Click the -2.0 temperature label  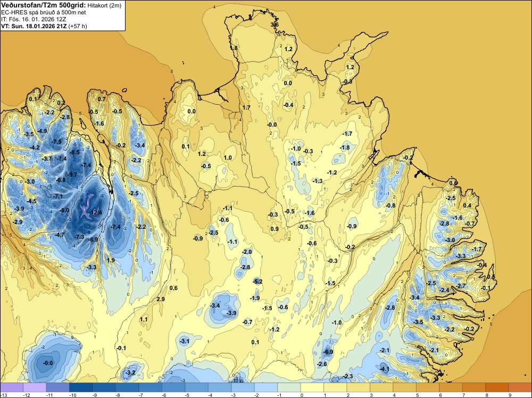(x=247, y=252)
